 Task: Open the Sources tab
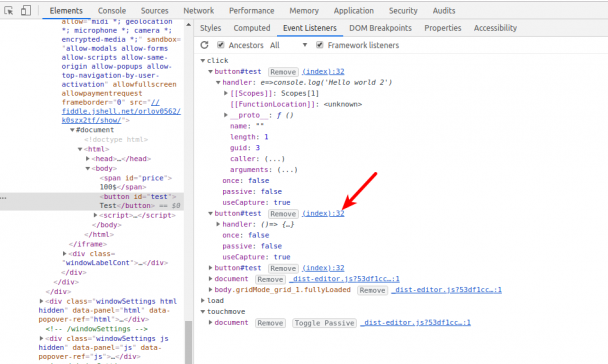(154, 11)
